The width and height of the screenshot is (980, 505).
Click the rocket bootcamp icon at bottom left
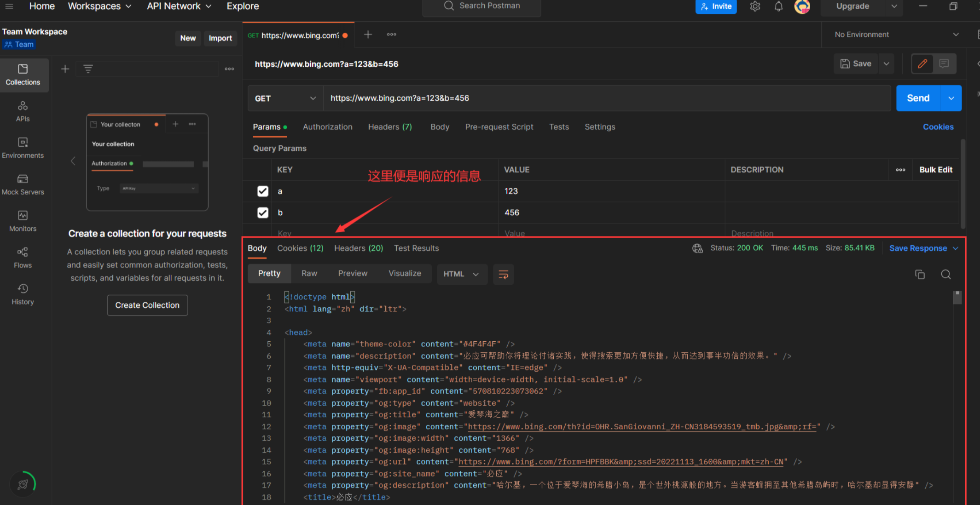[x=23, y=484]
